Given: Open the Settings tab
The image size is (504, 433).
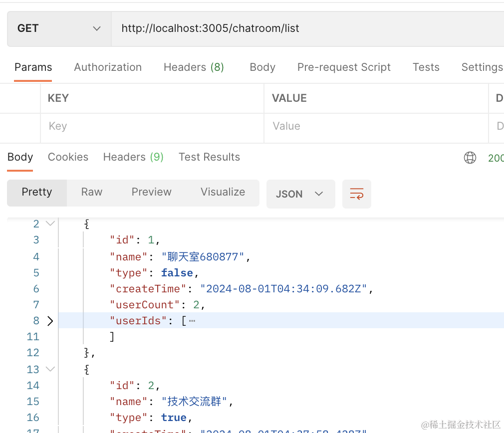Looking at the screenshot, I should coord(482,67).
